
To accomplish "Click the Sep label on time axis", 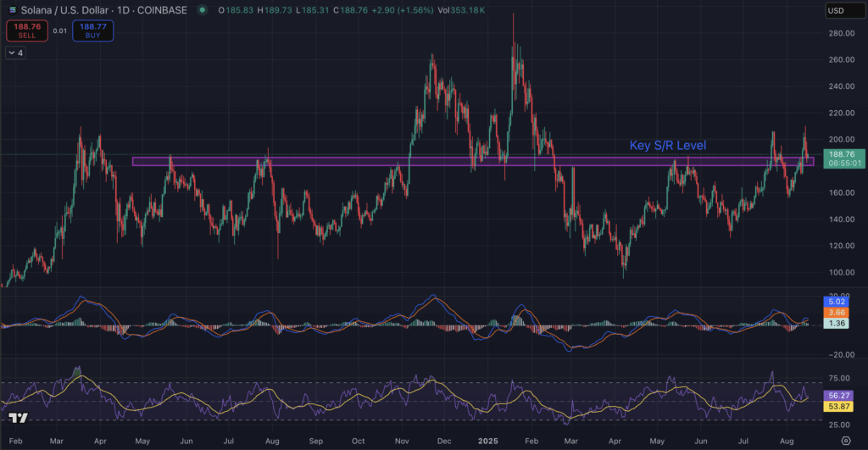I will 315,442.
